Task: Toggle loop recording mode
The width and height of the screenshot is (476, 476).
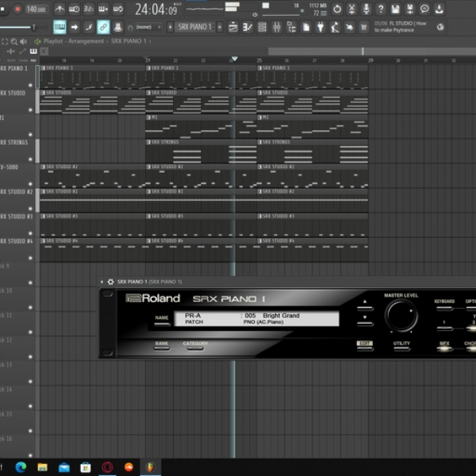Action: point(117,9)
